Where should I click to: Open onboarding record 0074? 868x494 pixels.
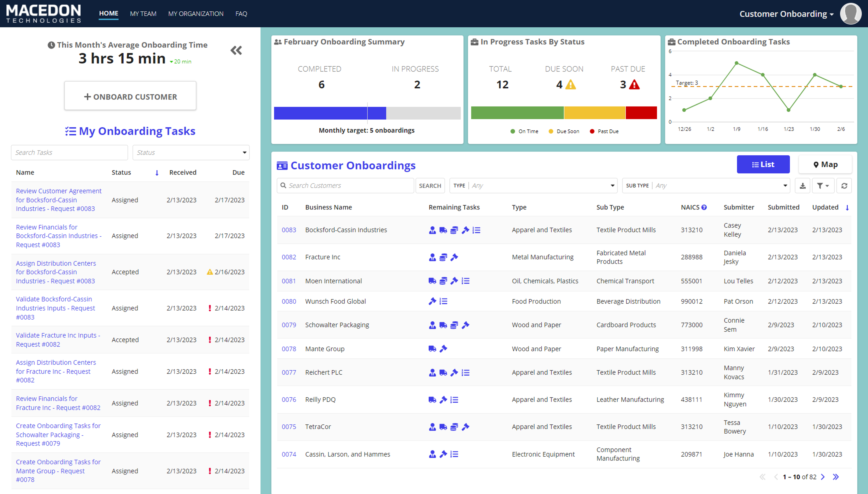(x=289, y=454)
